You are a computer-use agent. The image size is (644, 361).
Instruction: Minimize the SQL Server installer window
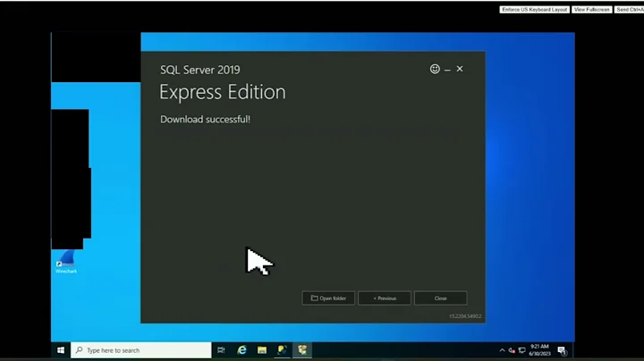pos(447,70)
